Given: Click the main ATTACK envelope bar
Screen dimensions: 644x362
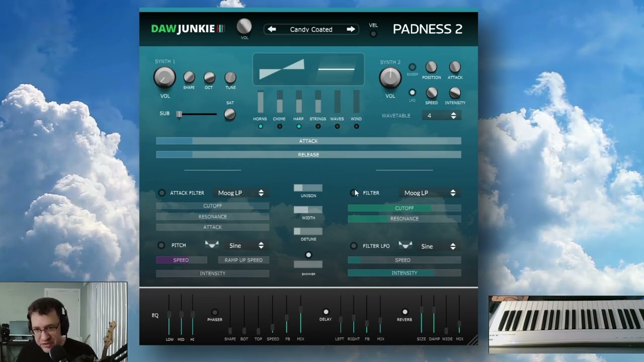Looking at the screenshot, I should point(308,141).
